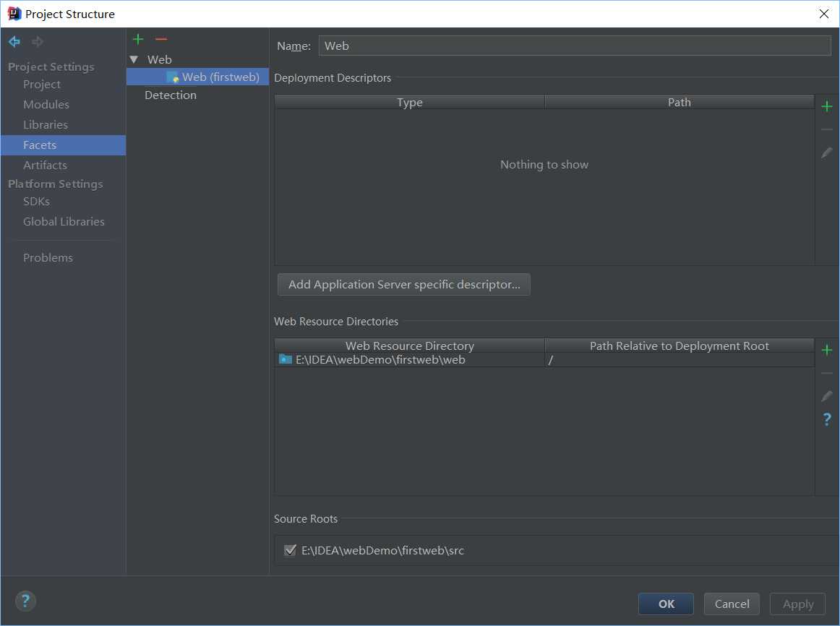Add a web resource directory with the plus icon

coord(826,350)
